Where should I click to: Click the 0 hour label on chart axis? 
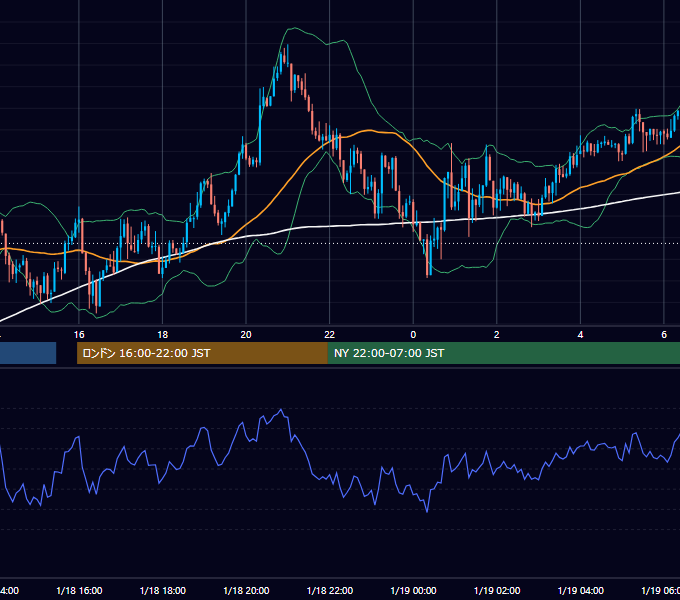tap(413, 335)
